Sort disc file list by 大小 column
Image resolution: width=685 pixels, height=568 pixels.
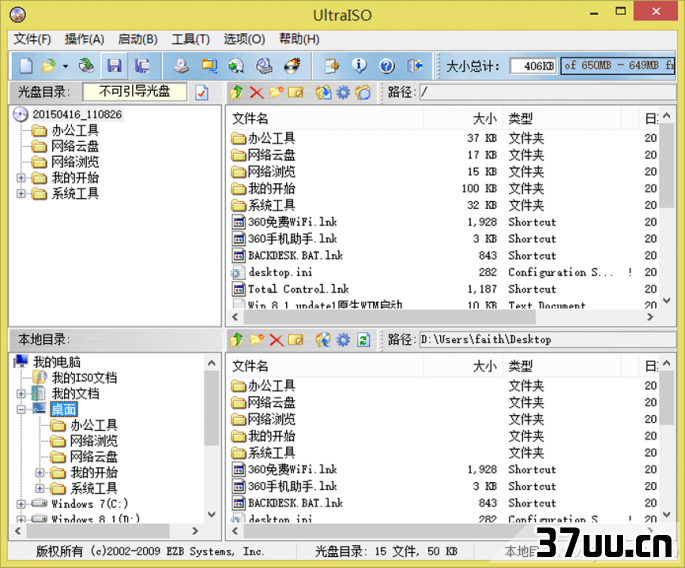(463, 118)
